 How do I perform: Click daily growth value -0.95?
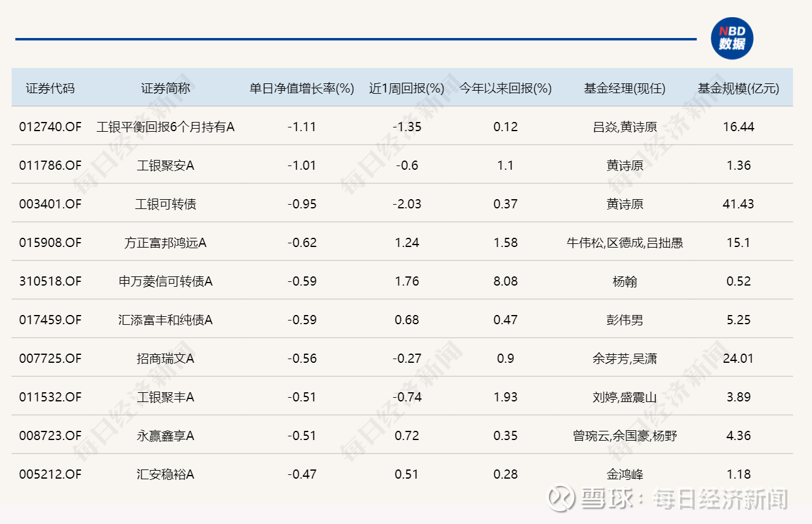tap(302, 204)
